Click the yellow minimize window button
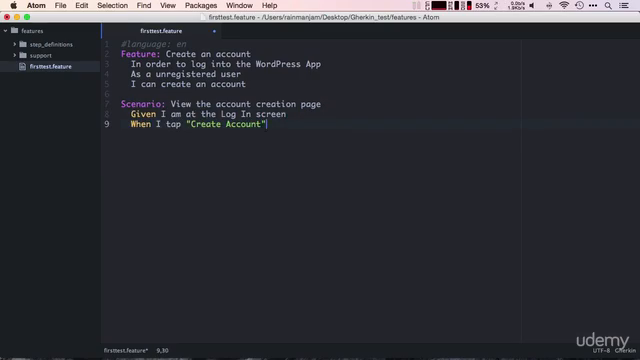Screen dimensions: 640x360 coord(17,17)
